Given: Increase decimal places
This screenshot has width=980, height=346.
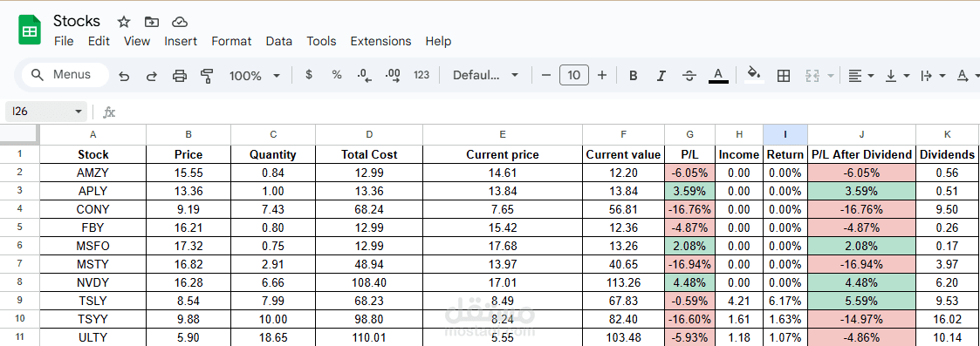Looking at the screenshot, I should (x=393, y=76).
